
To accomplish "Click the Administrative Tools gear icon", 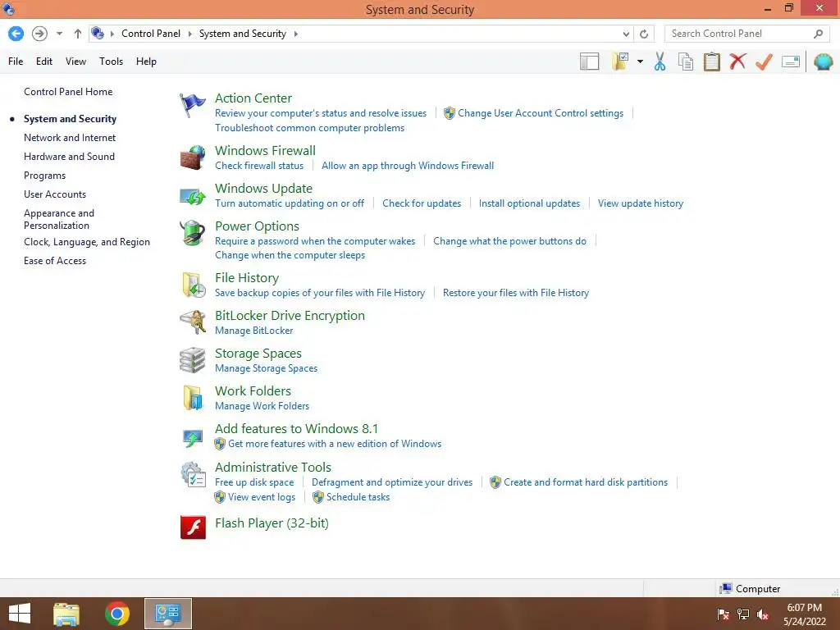I will tap(193, 475).
